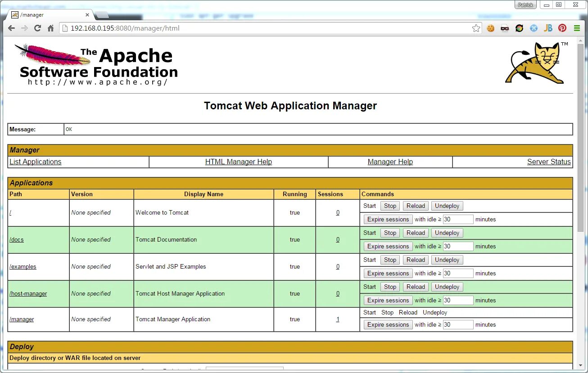Viewport: 588px width, 373px height.
Task: Click the blue snowflake extension icon
Action: coord(534,28)
